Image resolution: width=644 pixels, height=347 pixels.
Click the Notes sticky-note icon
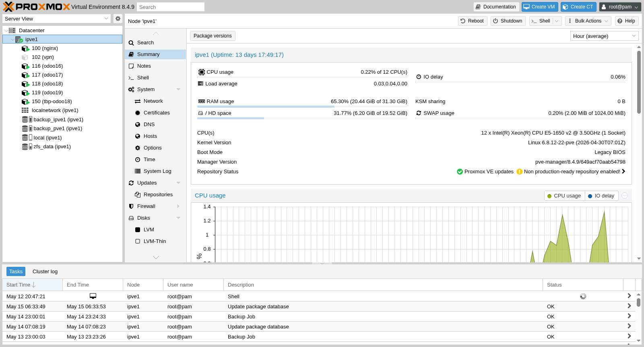point(131,66)
